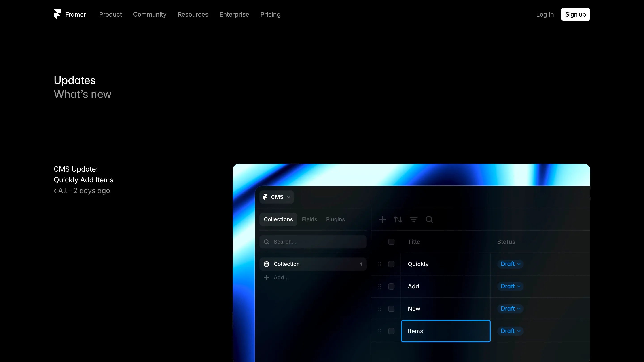Check the Add row checkbox
Viewport: 644px width, 362px height.
pyautogui.click(x=391, y=286)
